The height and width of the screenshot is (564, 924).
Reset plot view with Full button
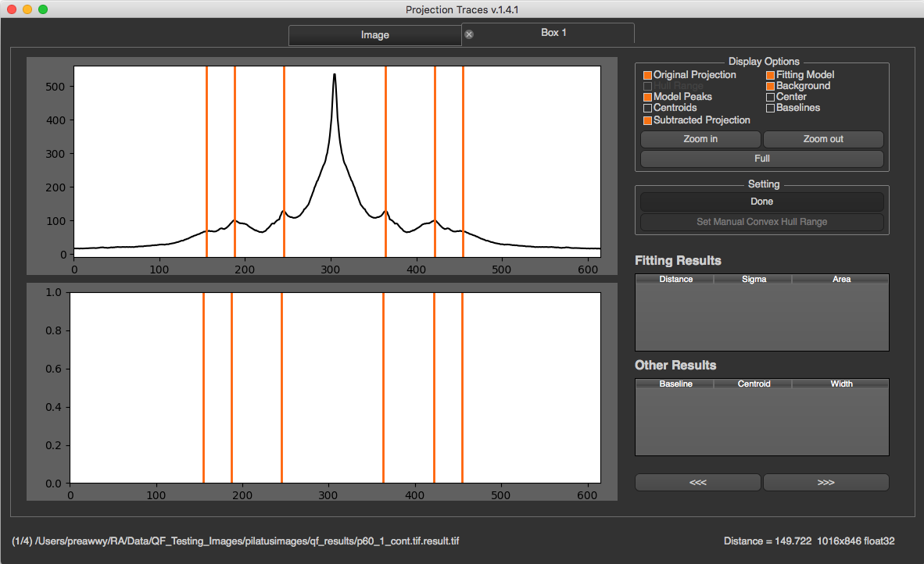pyautogui.click(x=762, y=159)
